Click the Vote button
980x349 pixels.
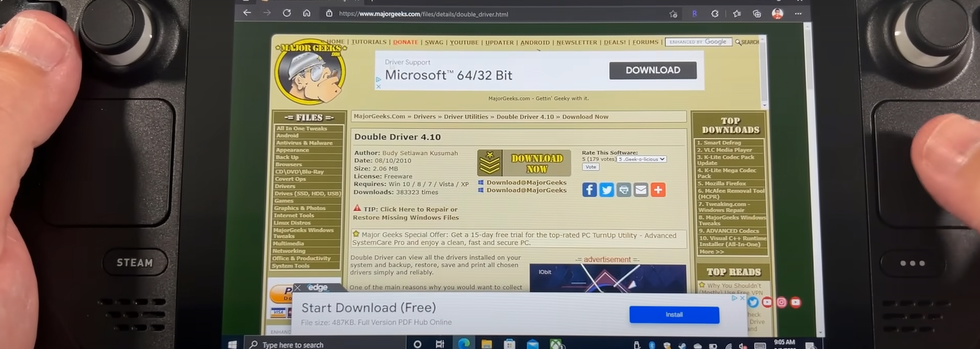pos(590,167)
